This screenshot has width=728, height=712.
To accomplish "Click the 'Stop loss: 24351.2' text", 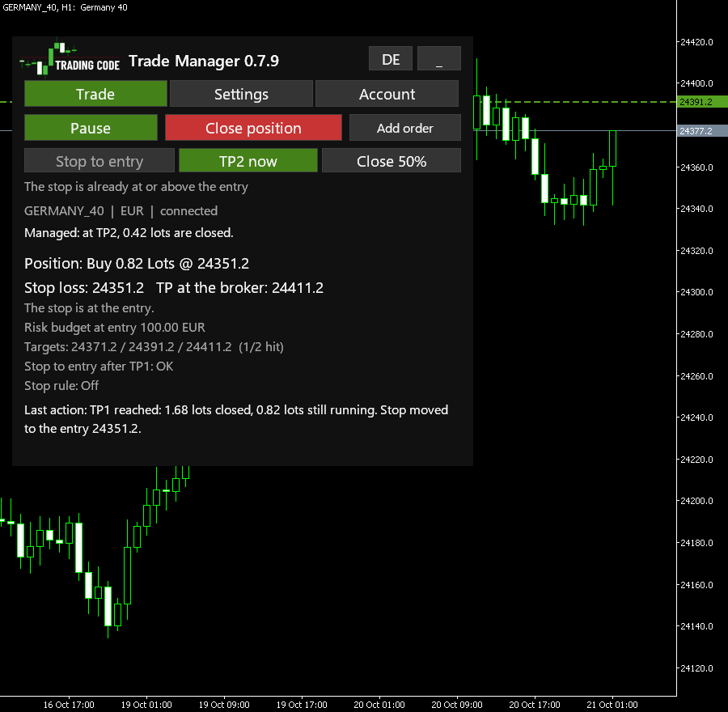I will click(84, 287).
